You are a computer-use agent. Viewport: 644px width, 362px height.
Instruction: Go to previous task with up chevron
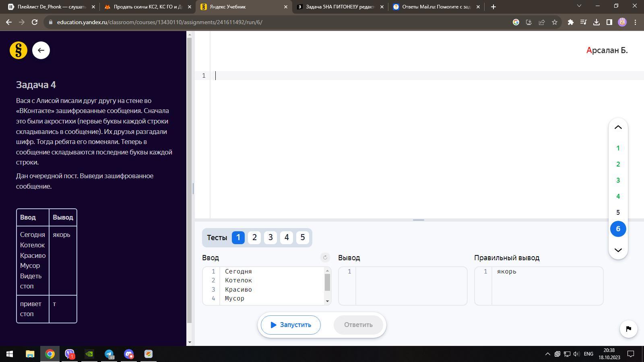[618, 128]
